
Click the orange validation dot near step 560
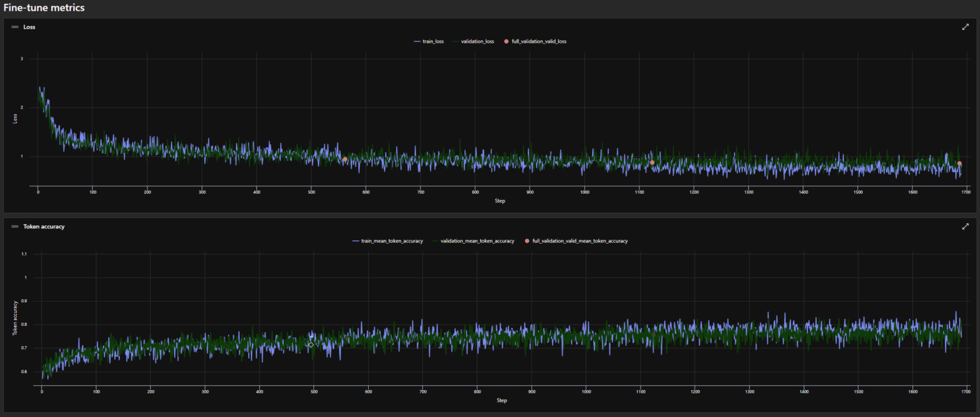point(344,159)
